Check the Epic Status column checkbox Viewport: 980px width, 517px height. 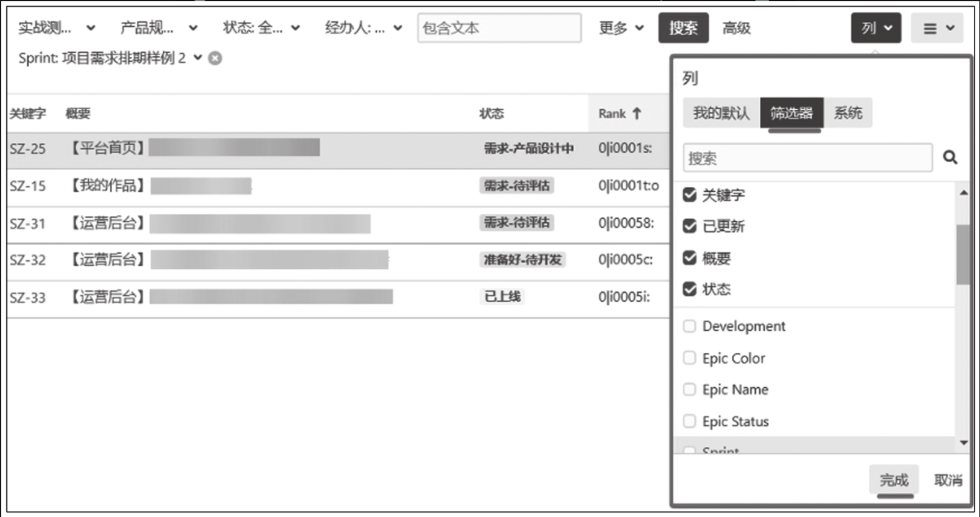pos(690,421)
